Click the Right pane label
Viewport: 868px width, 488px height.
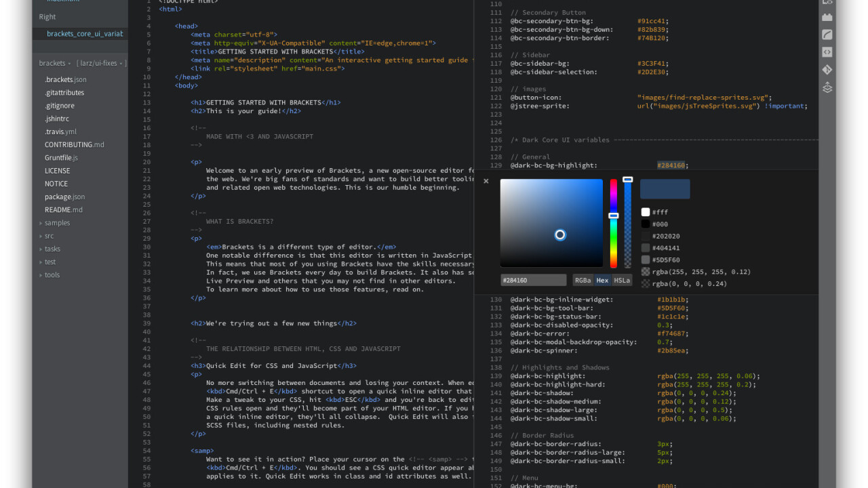47,16
